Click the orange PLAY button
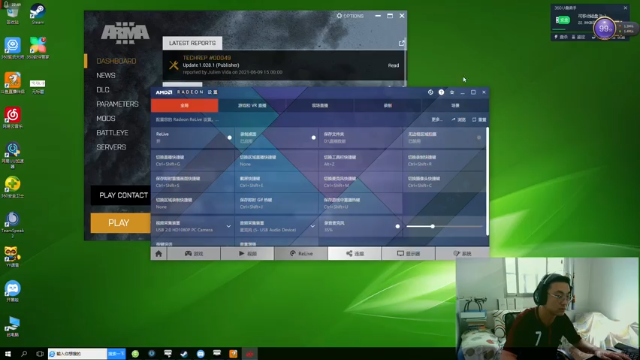This screenshot has height=360, width=640. coord(120,223)
